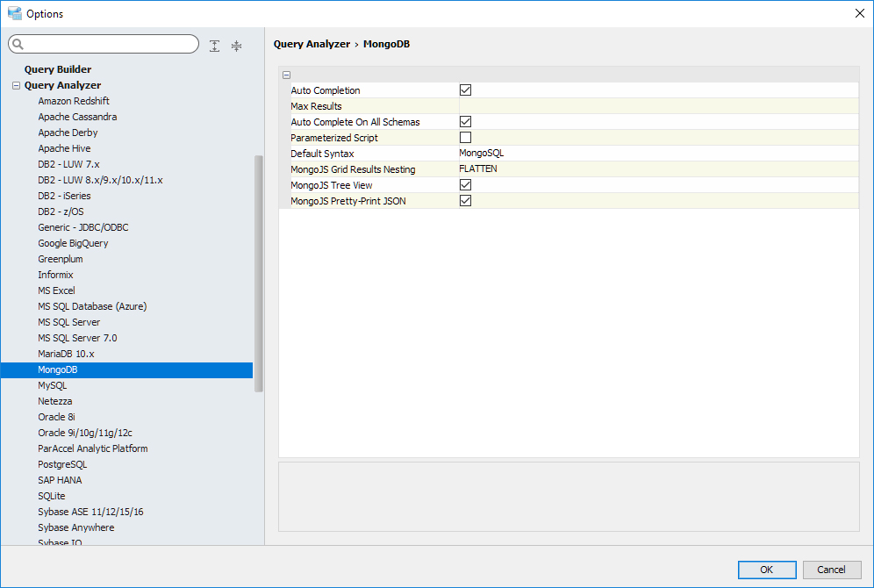Click the Collapse All tree icon
The width and height of the screenshot is (874, 588).
pos(236,46)
